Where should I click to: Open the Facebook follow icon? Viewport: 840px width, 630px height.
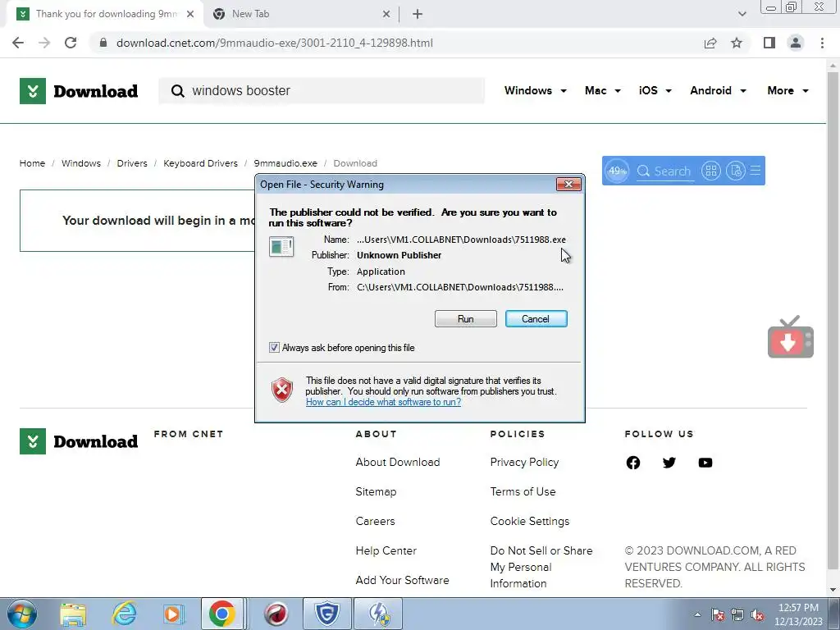[x=633, y=463]
